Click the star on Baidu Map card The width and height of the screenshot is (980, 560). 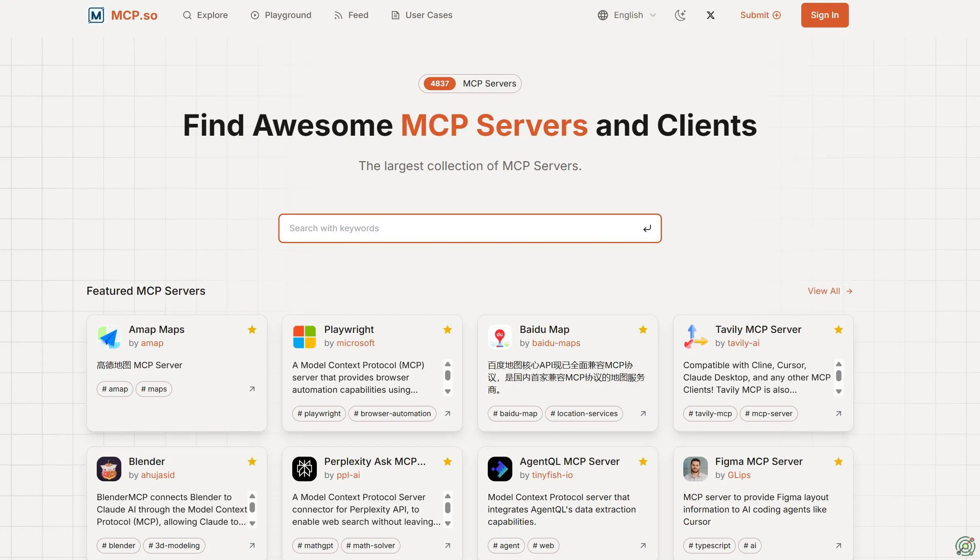click(x=643, y=330)
